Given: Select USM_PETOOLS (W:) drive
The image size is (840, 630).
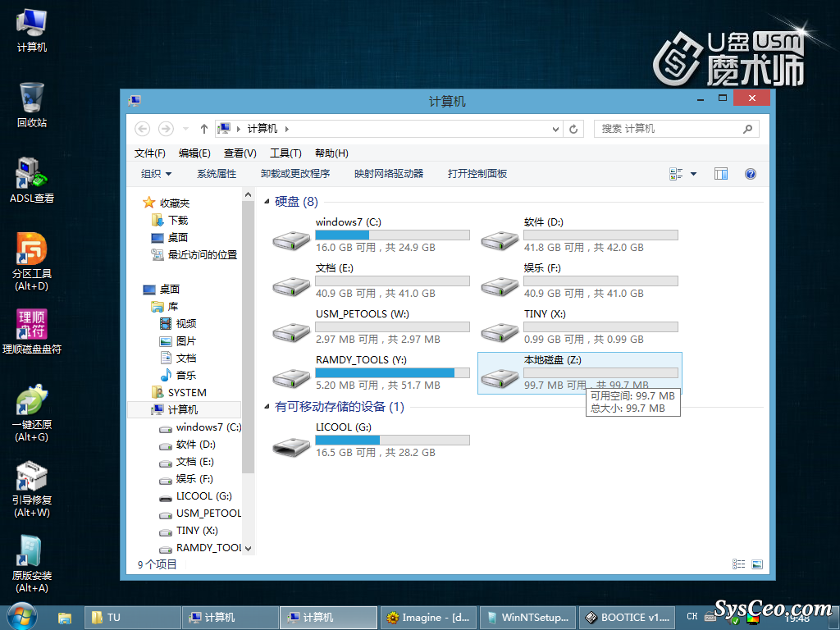Looking at the screenshot, I should 371,326.
